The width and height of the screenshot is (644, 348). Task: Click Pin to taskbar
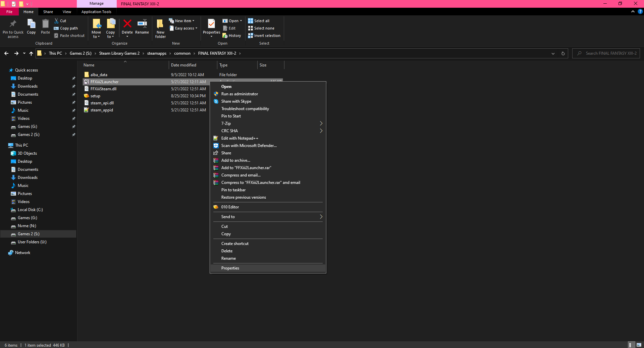click(268, 190)
